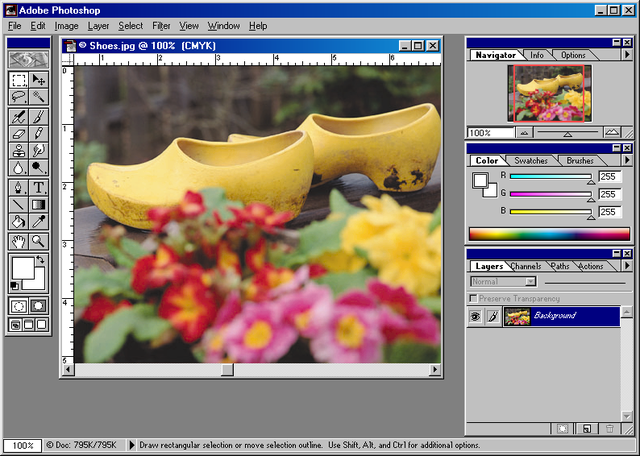Select the Dodge tool

38,167
